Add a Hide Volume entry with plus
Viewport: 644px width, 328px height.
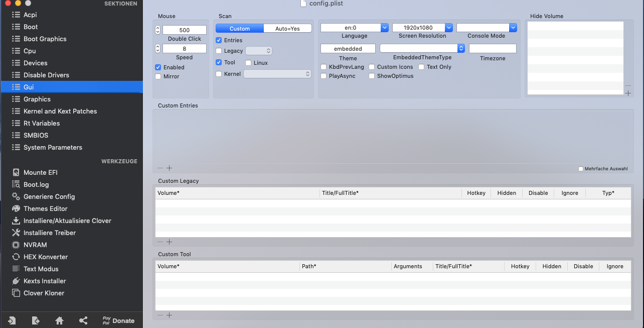(x=628, y=93)
